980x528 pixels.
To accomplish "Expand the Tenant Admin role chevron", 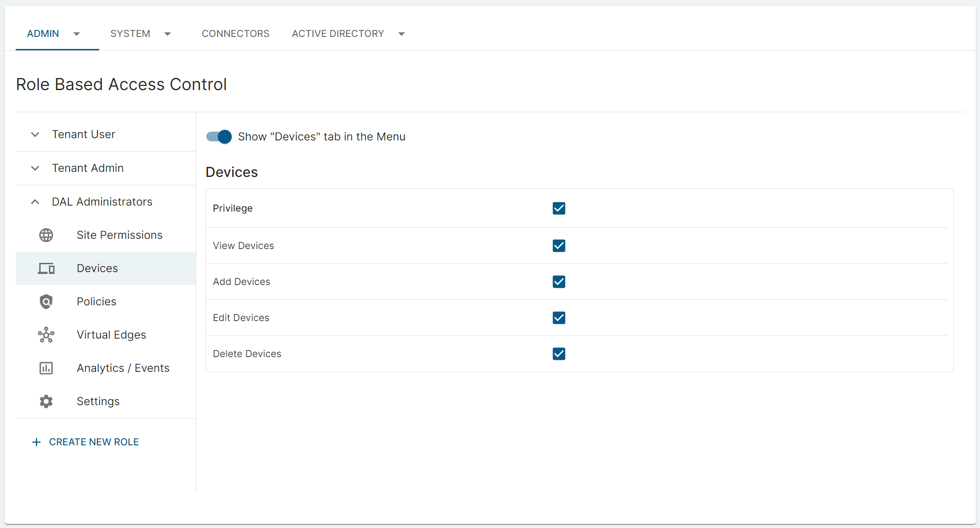I will click(35, 168).
